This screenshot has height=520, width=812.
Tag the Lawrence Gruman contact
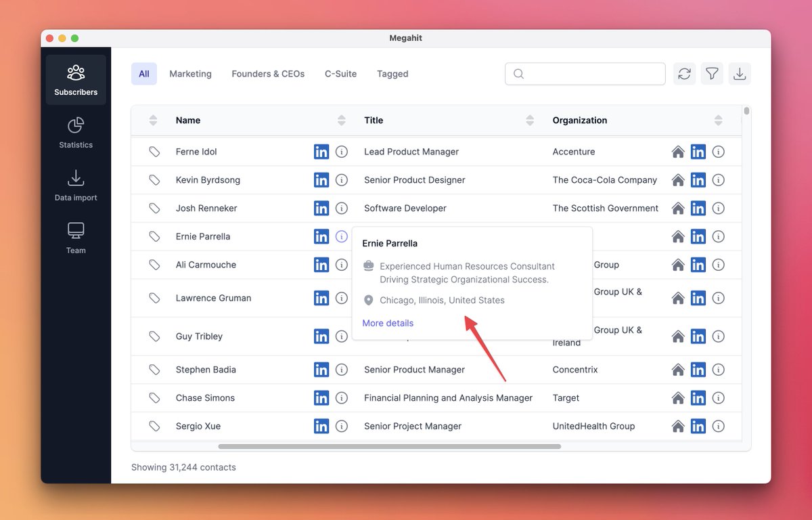pos(154,298)
